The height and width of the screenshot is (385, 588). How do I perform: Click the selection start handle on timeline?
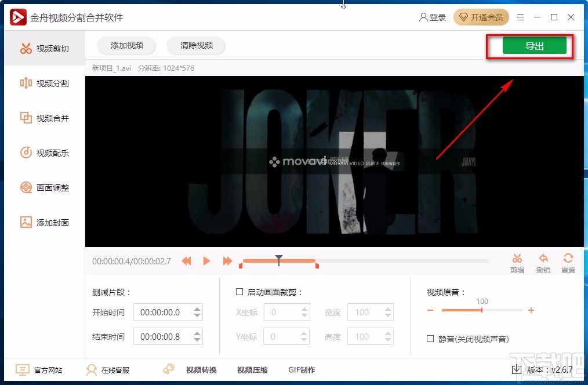tap(241, 266)
